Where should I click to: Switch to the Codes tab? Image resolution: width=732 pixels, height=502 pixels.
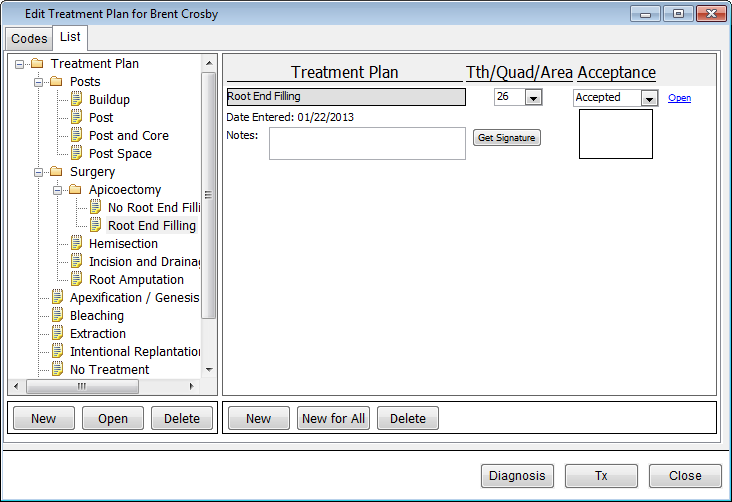click(x=29, y=39)
